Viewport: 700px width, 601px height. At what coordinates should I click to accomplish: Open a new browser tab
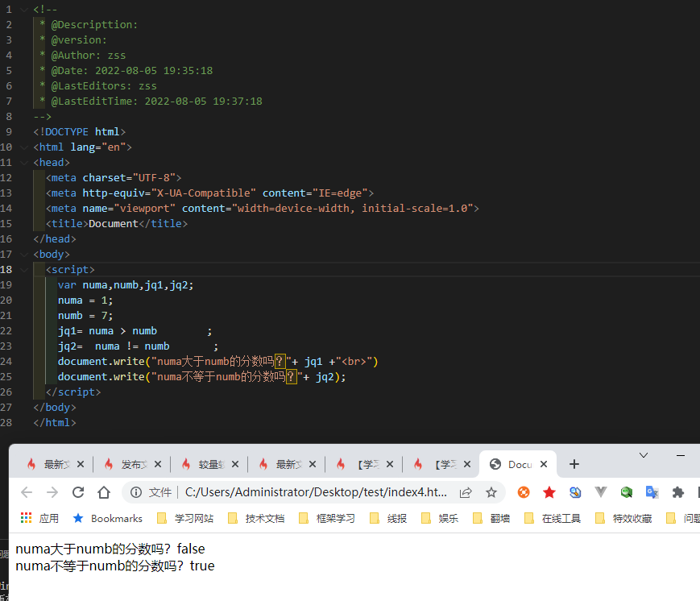[x=574, y=464]
